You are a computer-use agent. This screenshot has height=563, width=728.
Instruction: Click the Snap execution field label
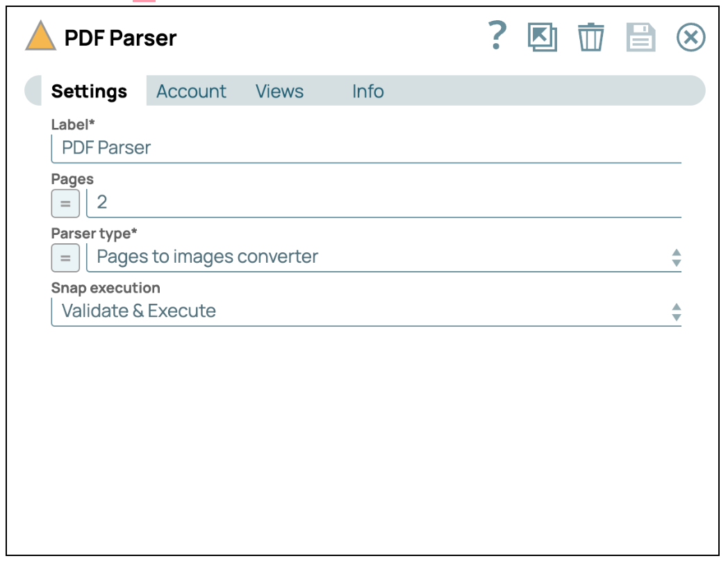coord(106,288)
